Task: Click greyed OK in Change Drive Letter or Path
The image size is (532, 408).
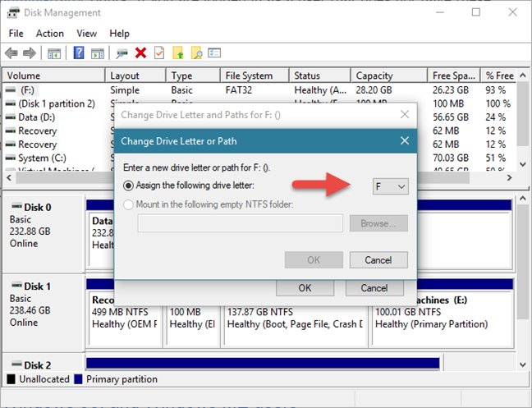Action: [x=314, y=260]
